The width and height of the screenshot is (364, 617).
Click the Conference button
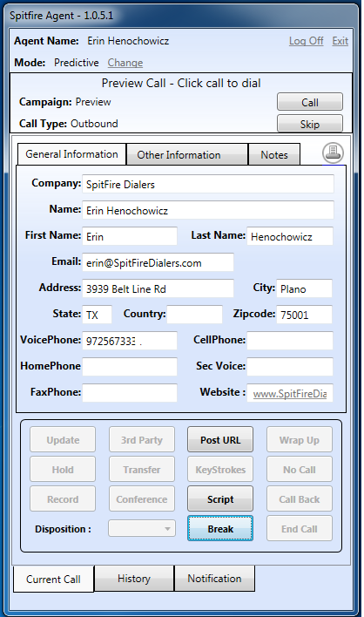pyautogui.click(x=142, y=499)
